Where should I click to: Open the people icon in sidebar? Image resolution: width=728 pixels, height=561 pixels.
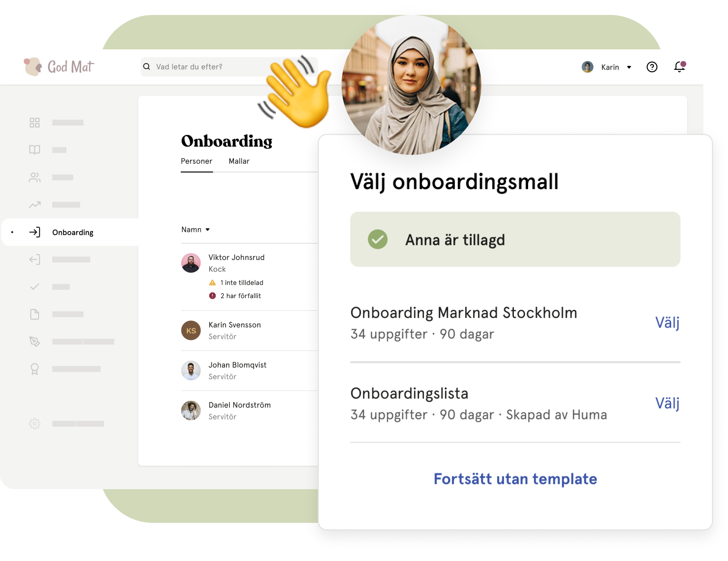[x=35, y=177]
